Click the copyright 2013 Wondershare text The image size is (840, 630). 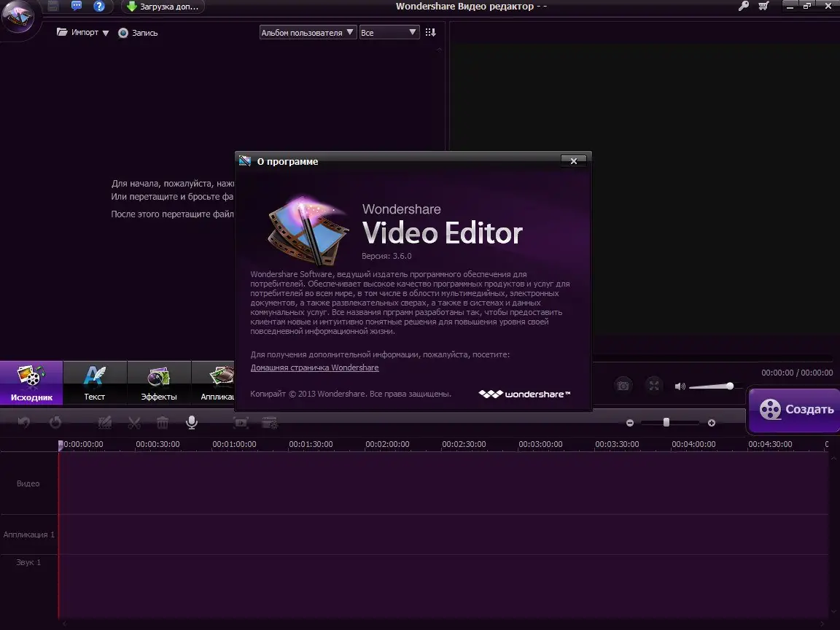click(x=350, y=394)
